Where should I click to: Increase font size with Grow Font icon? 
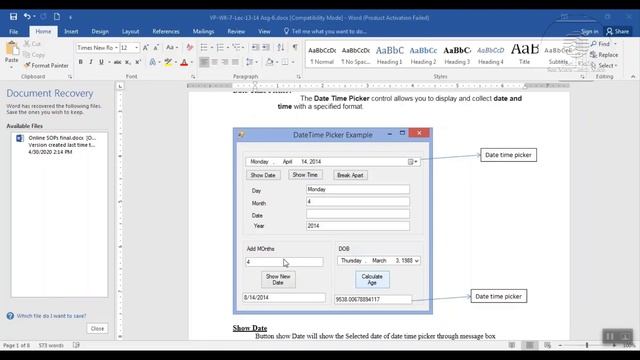[x=146, y=48]
